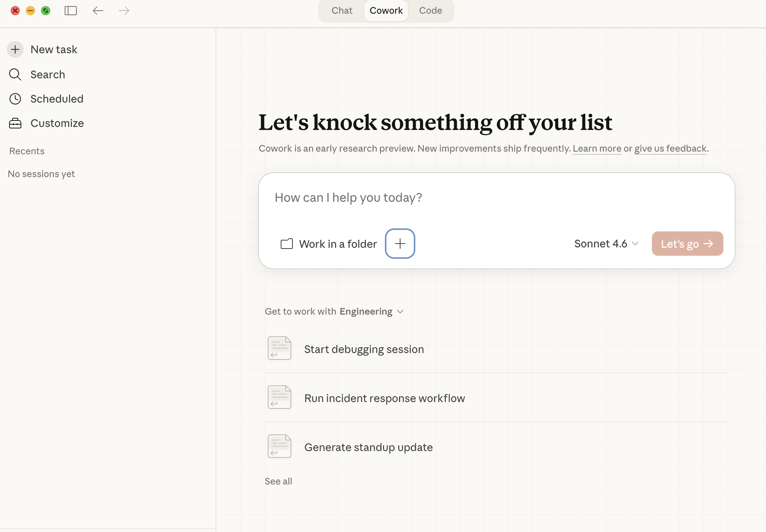Go forward with the right arrow
The height and width of the screenshot is (532, 766).
pyautogui.click(x=124, y=11)
